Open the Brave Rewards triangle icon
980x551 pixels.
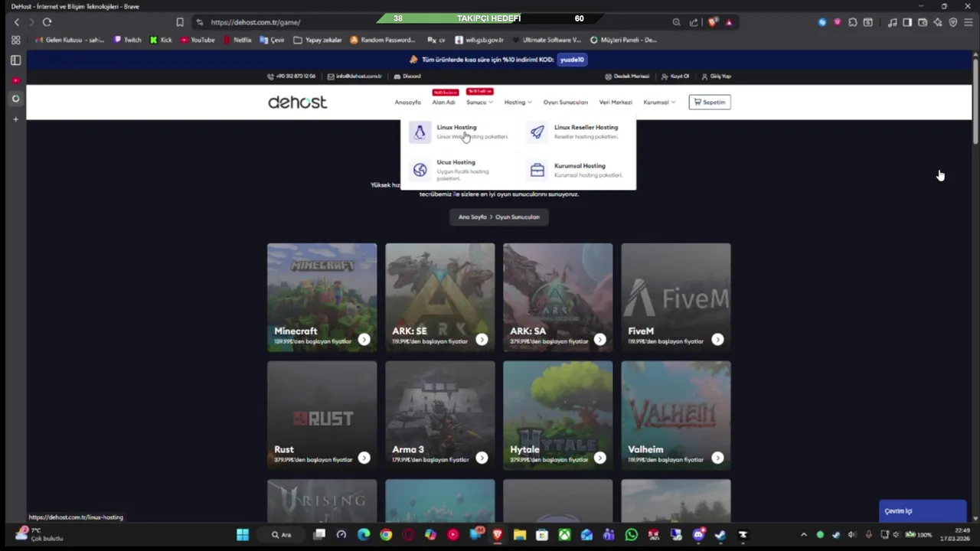729,22
